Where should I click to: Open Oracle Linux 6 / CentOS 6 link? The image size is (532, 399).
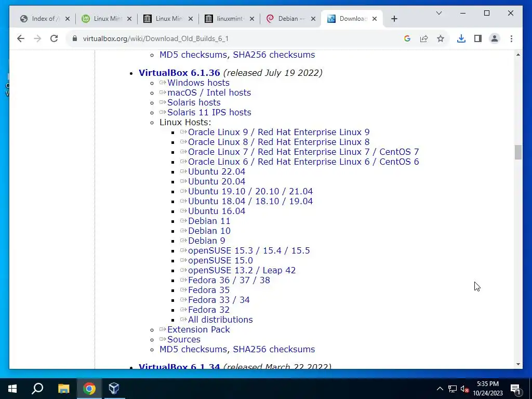pos(303,162)
